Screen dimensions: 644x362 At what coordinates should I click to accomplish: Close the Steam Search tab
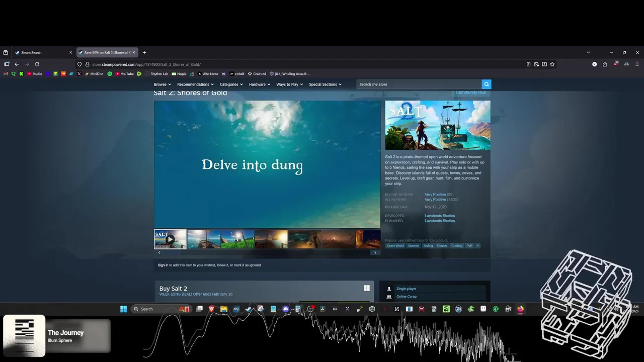[x=70, y=52]
